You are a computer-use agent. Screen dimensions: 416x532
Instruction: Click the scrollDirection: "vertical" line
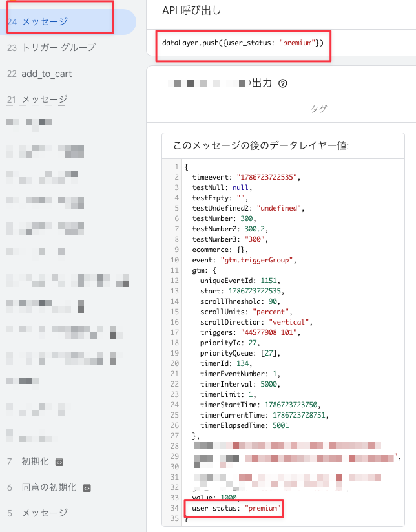click(256, 322)
